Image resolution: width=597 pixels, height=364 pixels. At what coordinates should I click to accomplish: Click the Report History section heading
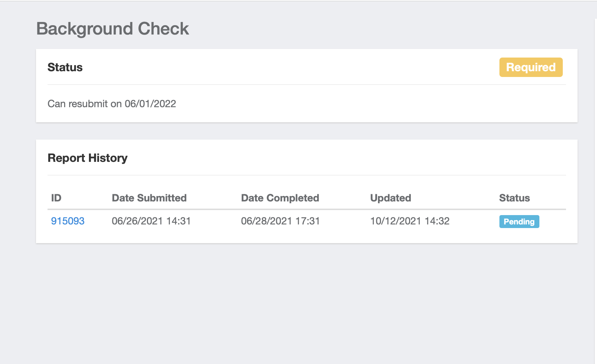(x=87, y=158)
